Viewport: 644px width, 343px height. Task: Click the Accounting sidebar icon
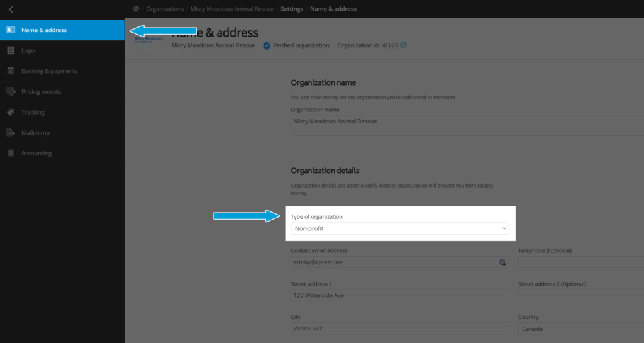click(11, 153)
